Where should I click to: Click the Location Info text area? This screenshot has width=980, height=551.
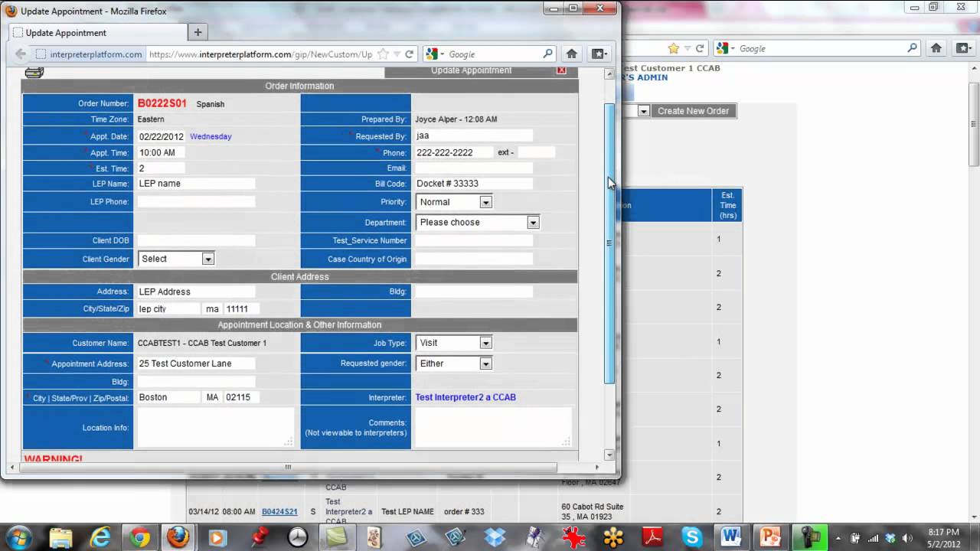[215, 427]
